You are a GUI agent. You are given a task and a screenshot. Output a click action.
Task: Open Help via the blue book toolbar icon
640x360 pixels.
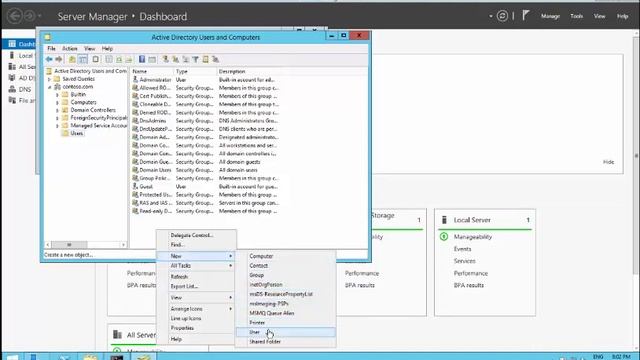[x=142, y=60]
